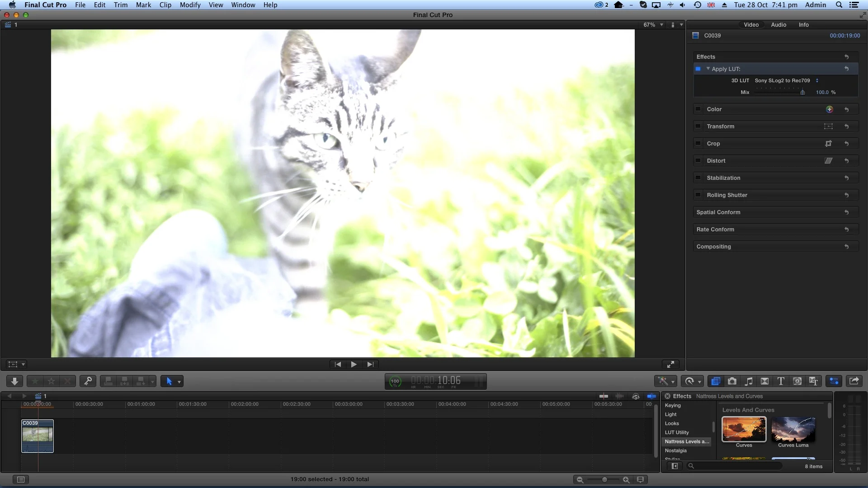
Task: Open the Clip menu
Action: (x=165, y=5)
